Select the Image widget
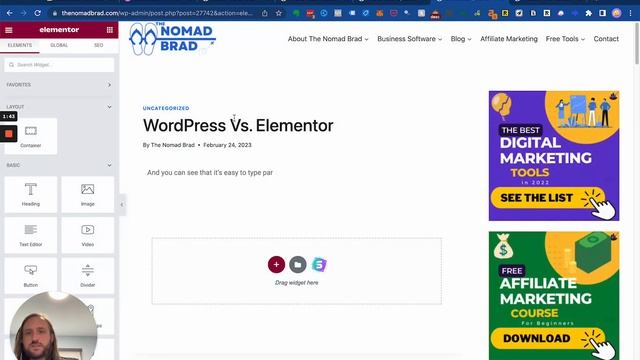 [88, 195]
